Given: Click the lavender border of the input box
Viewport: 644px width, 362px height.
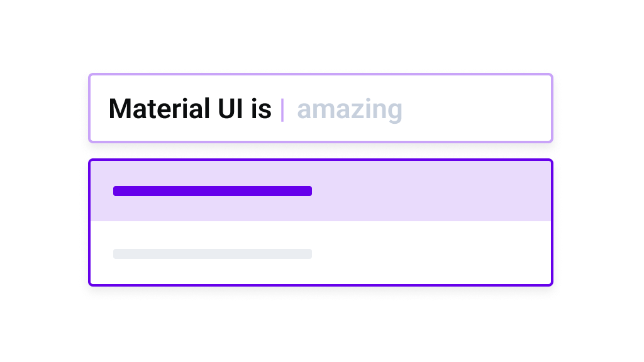Looking at the screenshot, I should pyautogui.click(x=321, y=75).
